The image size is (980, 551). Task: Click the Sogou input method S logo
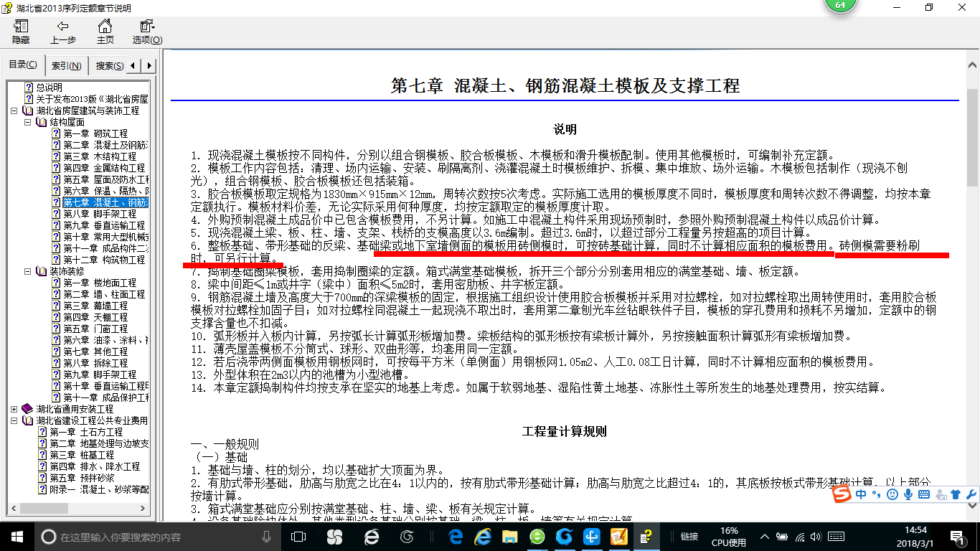pyautogui.click(x=842, y=494)
